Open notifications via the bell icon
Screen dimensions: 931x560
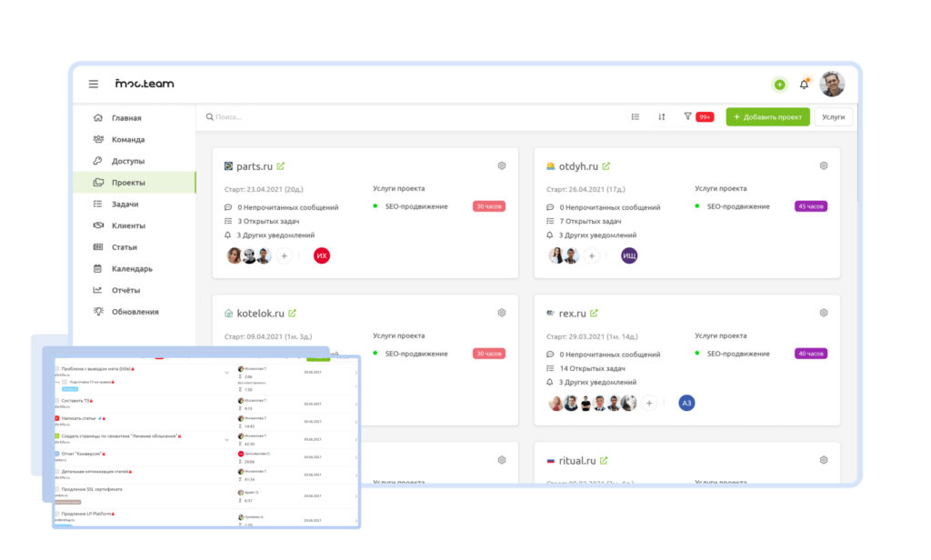coord(804,84)
